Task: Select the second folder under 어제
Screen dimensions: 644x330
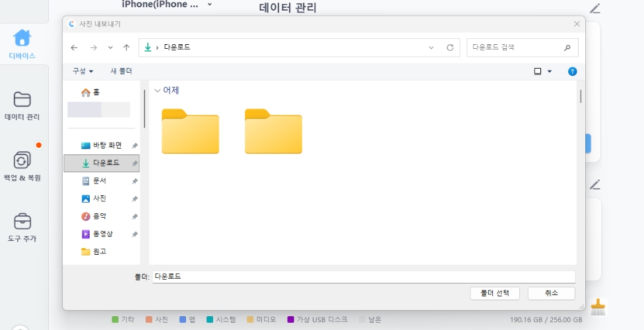Action: click(x=274, y=131)
